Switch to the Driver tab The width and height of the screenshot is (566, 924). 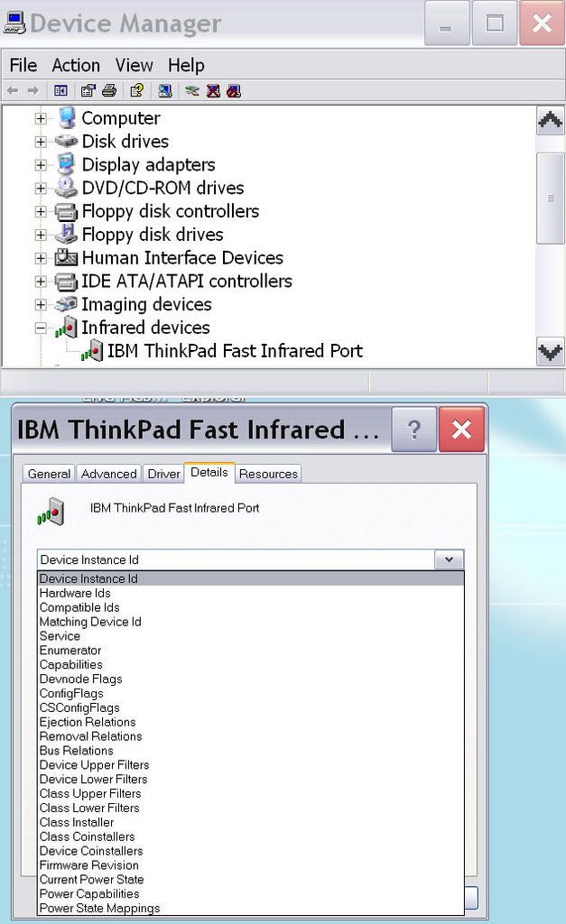[163, 474]
